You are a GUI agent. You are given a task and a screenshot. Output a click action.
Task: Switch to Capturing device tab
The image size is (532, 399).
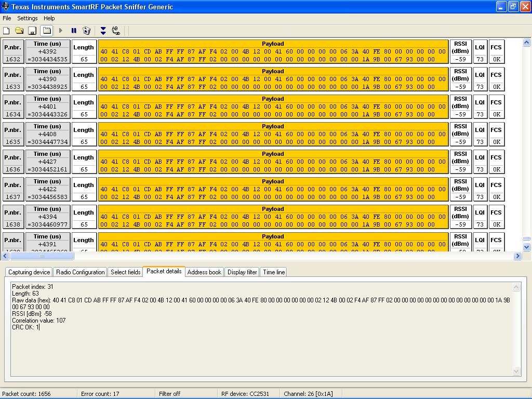point(29,272)
